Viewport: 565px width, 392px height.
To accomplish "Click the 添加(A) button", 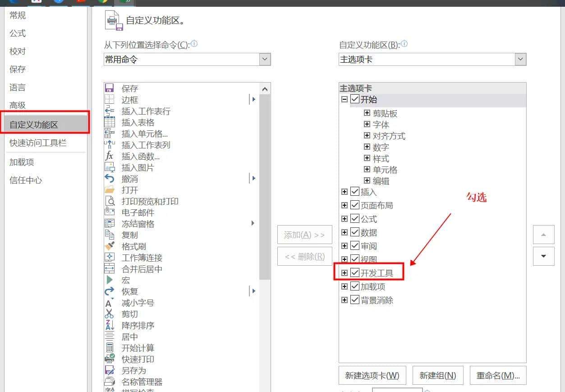I will click(x=304, y=235).
